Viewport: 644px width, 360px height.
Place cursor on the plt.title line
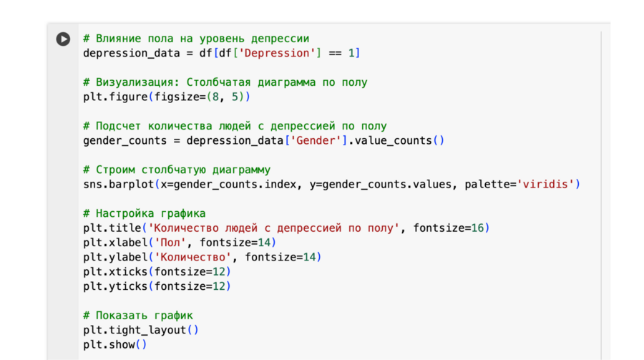[286, 228]
